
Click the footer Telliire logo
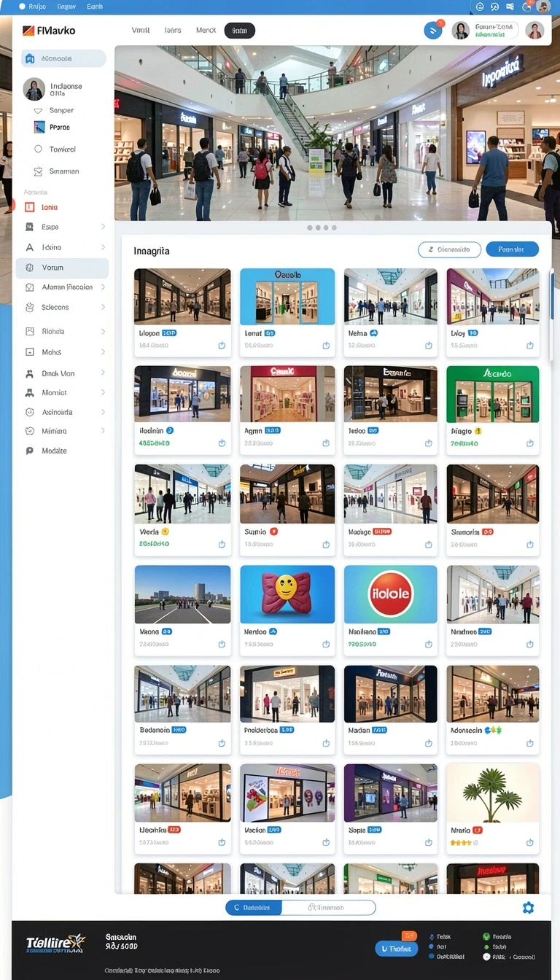(x=55, y=944)
